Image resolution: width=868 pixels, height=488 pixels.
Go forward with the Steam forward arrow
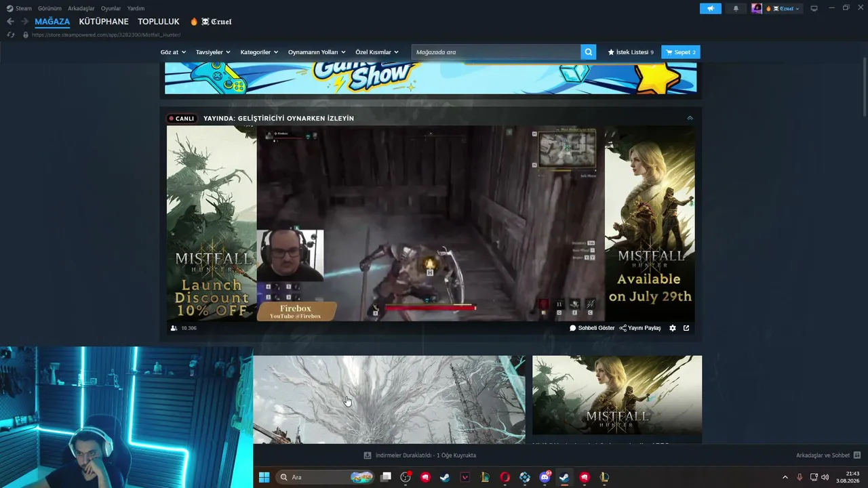(24, 22)
